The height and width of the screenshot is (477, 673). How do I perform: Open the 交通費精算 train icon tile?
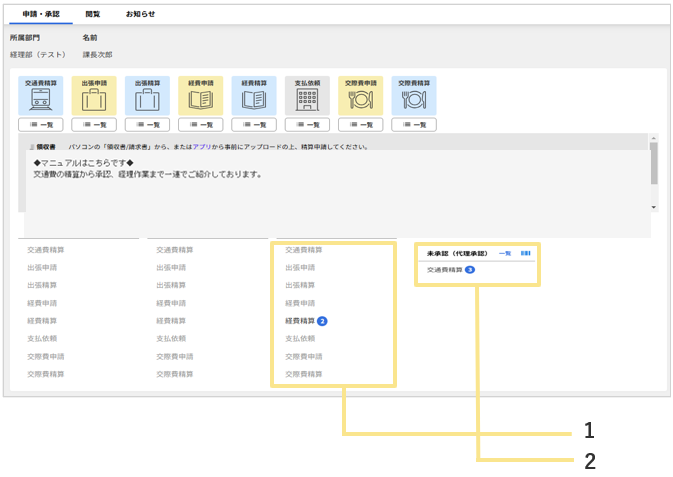[x=41, y=96]
